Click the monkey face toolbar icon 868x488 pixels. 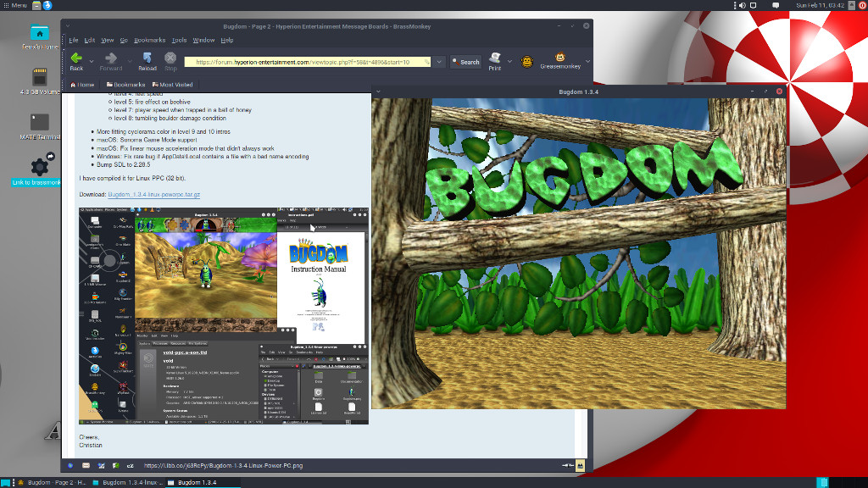526,61
